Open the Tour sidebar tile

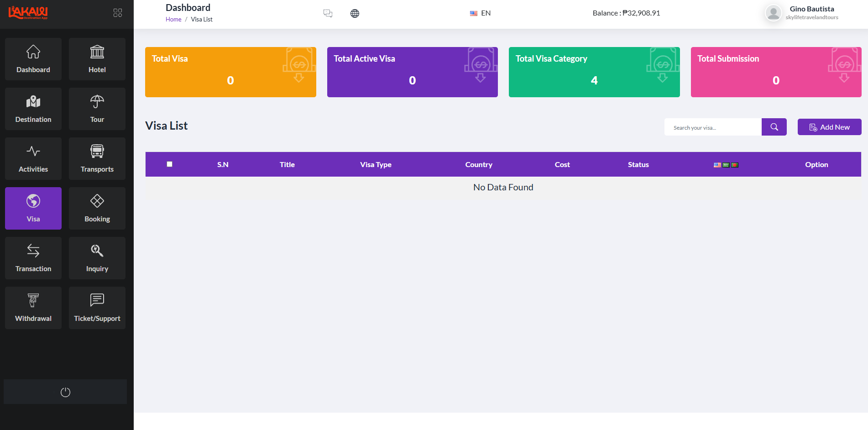pyautogui.click(x=97, y=109)
